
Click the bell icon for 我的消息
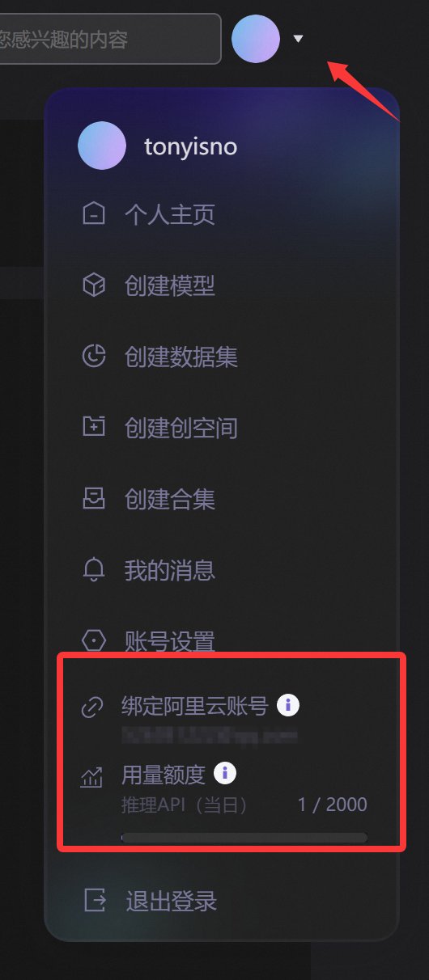[x=94, y=569]
